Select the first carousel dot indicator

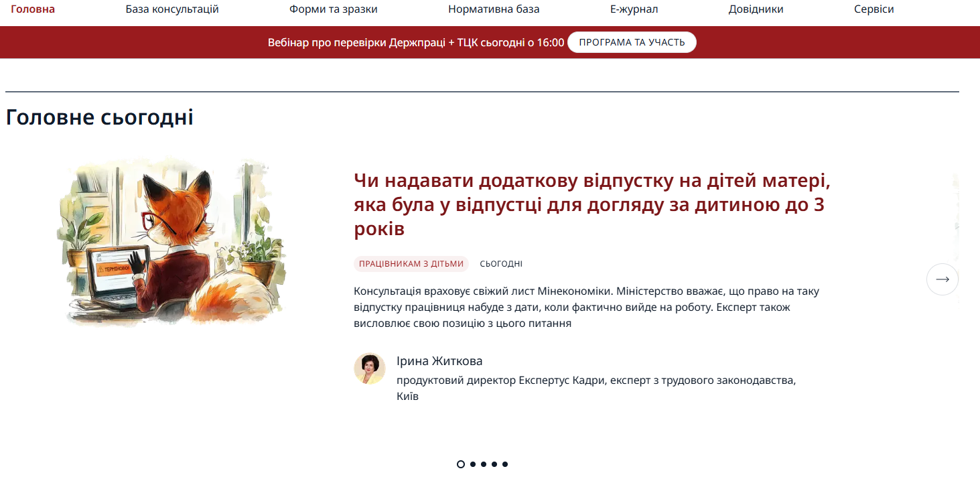(461, 464)
